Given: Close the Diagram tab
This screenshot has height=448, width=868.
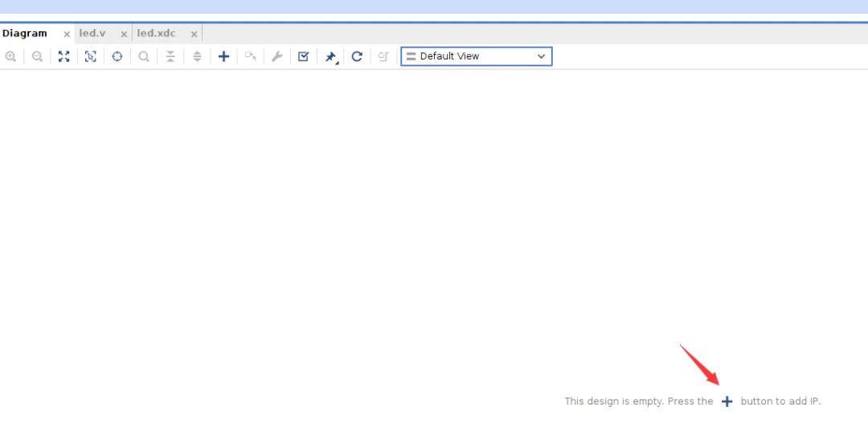Looking at the screenshot, I should pos(67,35).
